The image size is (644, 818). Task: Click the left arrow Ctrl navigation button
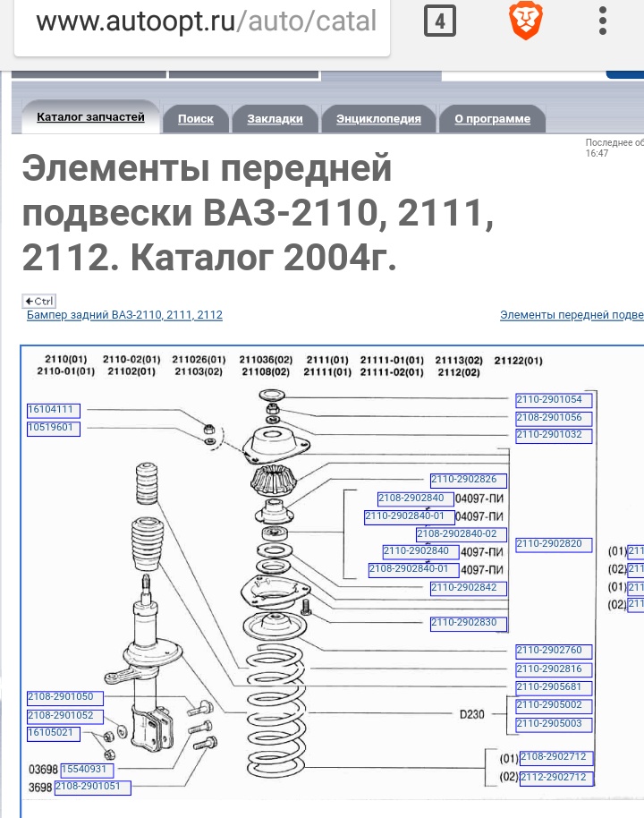(x=39, y=301)
